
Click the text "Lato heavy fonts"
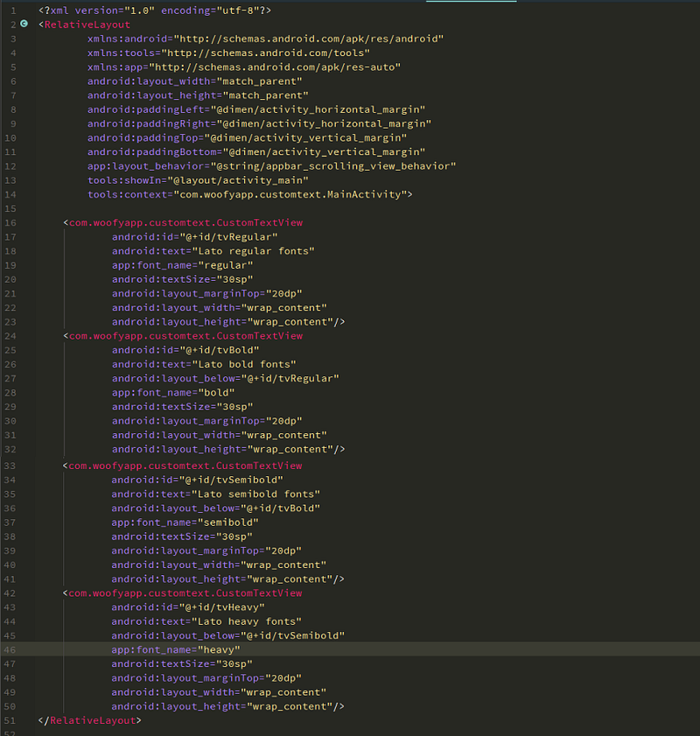tap(247, 621)
